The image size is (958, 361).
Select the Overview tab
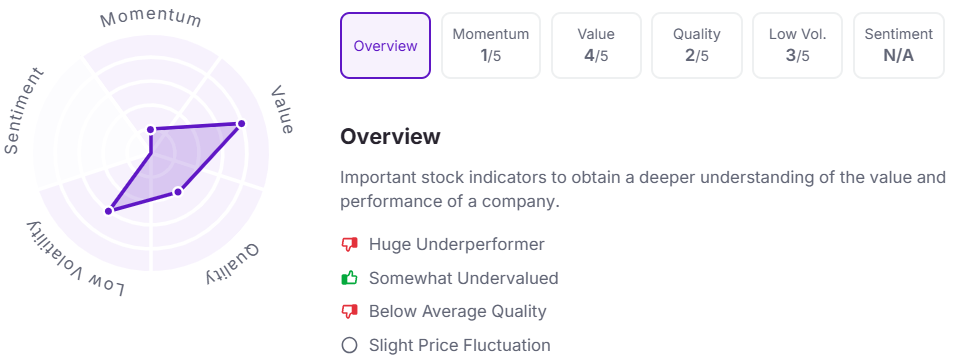(386, 46)
